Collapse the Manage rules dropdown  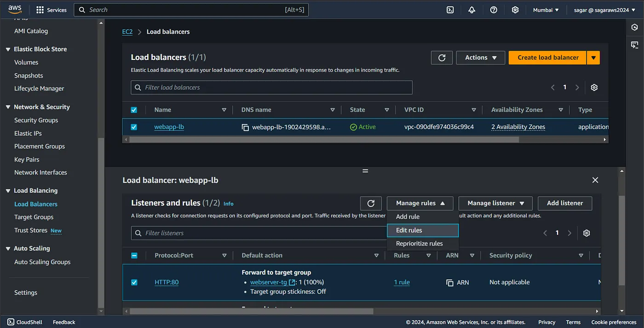click(x=420, y=203)
